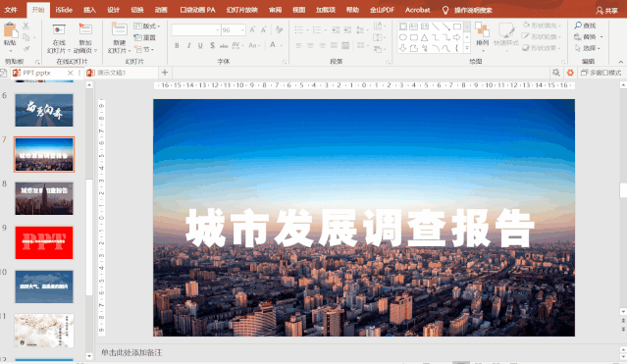Clear all formatting eraser icon

point(279,30)
